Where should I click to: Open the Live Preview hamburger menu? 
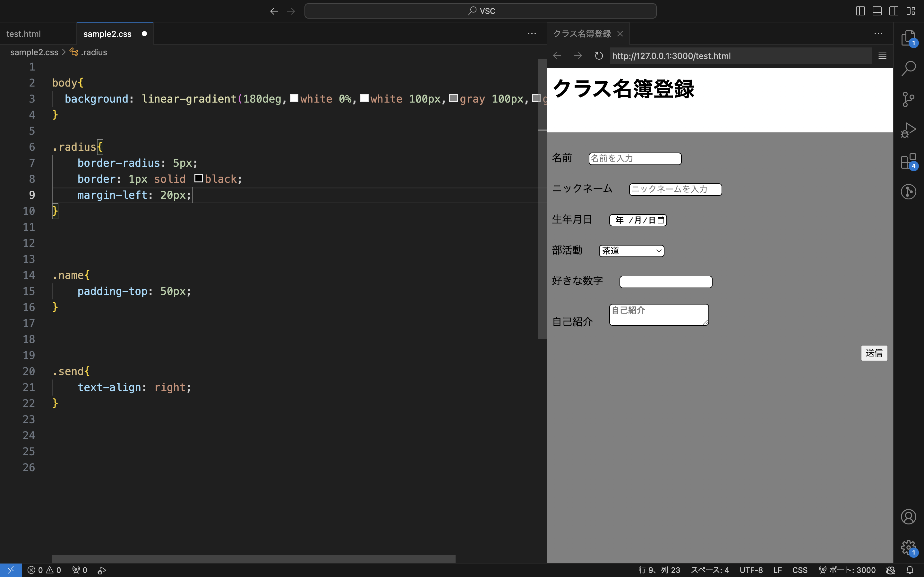click(x=882, y=56)
